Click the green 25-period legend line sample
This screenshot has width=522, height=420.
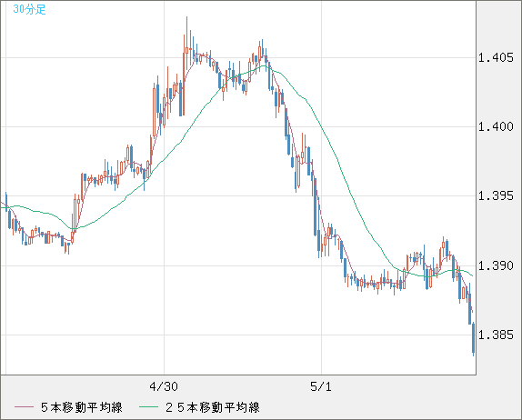148,407
